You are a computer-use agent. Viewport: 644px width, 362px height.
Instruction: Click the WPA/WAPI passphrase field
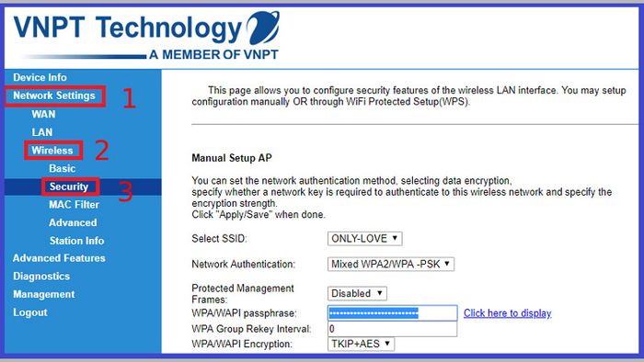point(392,313)
